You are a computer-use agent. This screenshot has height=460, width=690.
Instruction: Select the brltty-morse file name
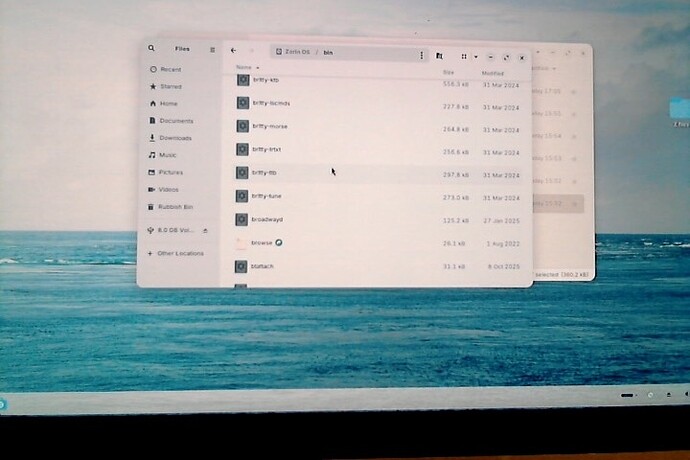pyautogui.click(x=270, y=126)
